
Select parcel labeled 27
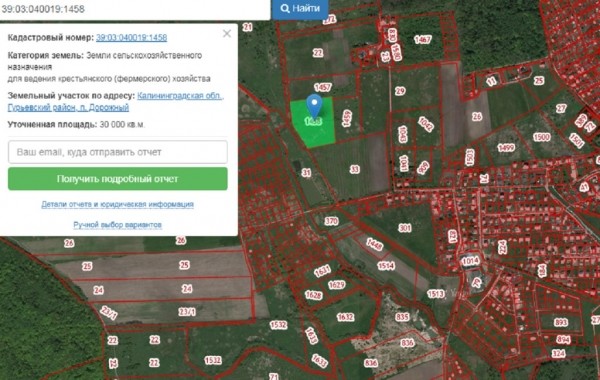(561, 109)
